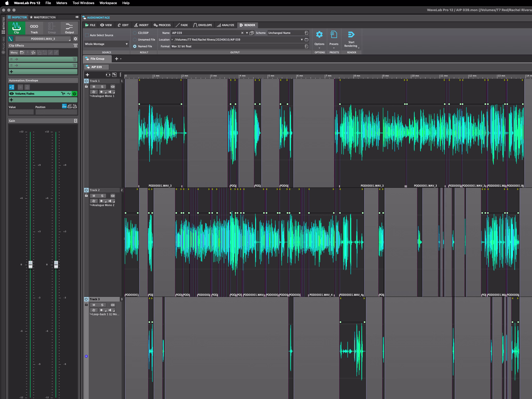Screen dimensions: 532x399
Task: Click clip settings gear next to POD00001.WAV_3
Action: 75,39
